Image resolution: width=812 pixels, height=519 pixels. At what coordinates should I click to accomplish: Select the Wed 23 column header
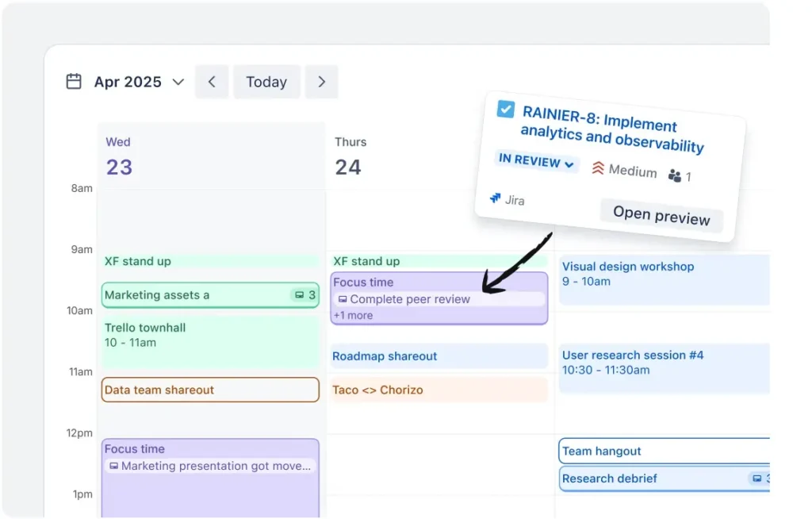tap(117, 156)
